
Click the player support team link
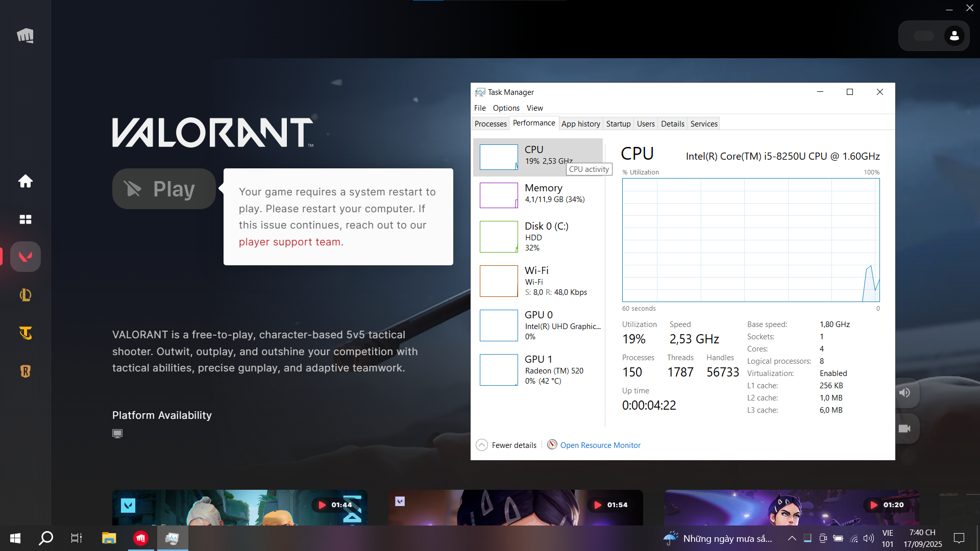[x=290, y=242]
